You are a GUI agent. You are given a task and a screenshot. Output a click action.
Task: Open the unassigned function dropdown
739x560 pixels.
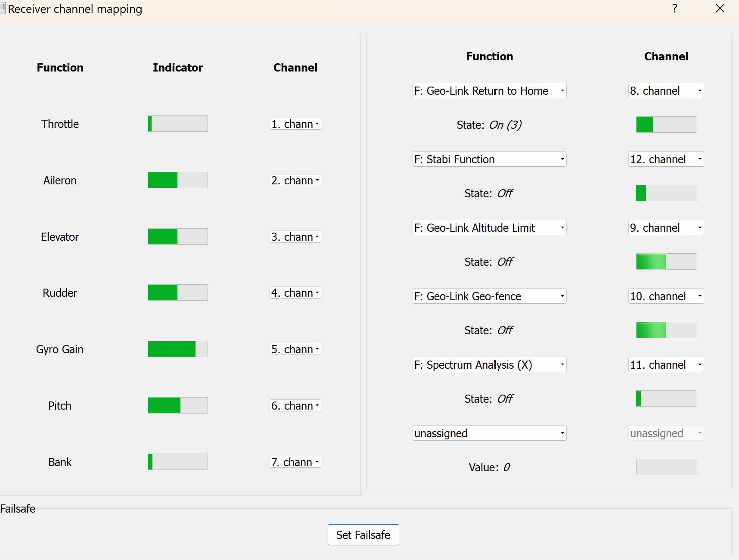point(489,433)
